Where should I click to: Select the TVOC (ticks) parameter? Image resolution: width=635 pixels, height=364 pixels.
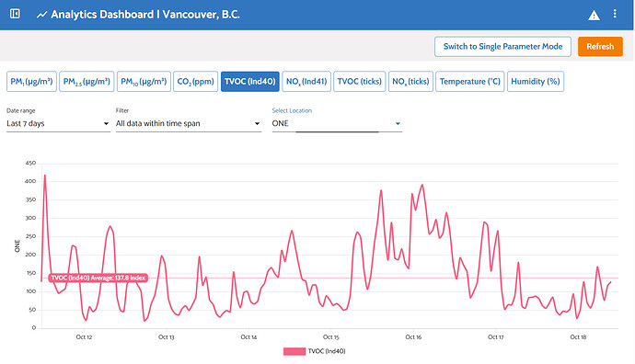pyautogui.click(x=360, y=82)
